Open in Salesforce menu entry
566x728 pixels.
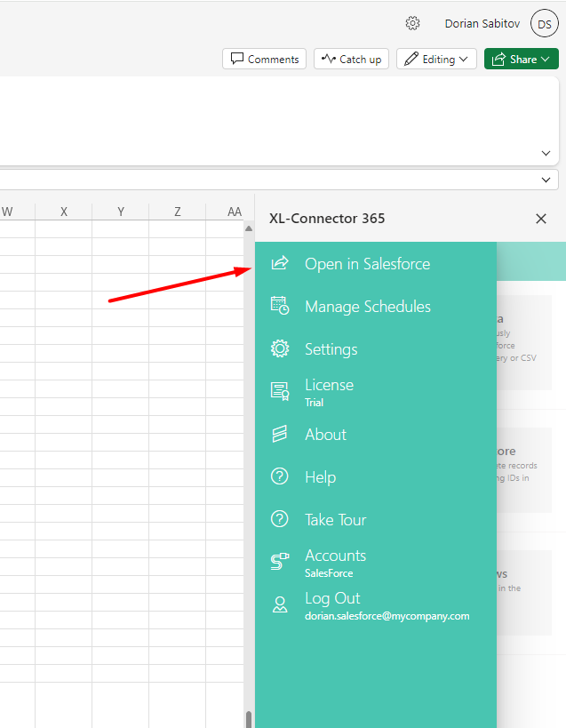(x=376, y=263)
